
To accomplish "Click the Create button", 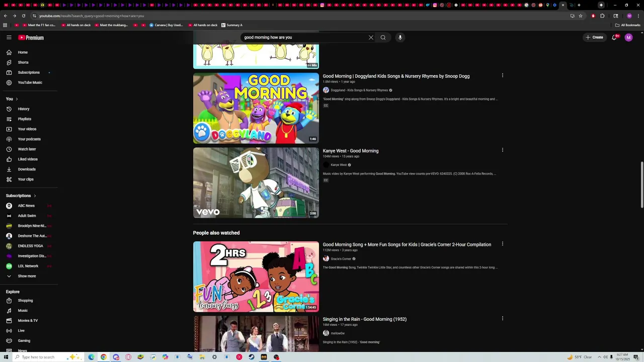I will point(594,37).
